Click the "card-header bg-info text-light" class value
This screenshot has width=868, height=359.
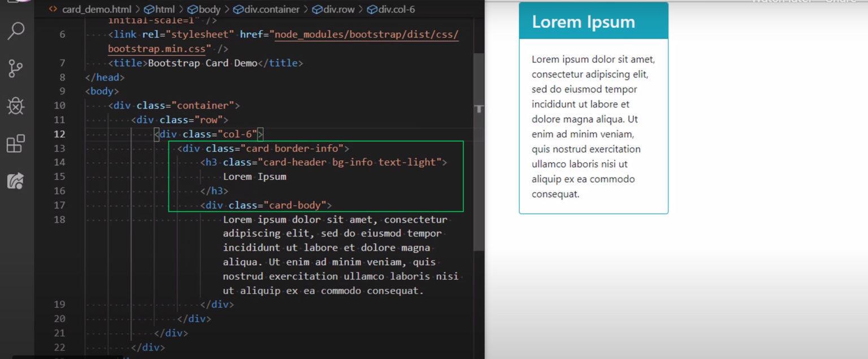[349, 162]
